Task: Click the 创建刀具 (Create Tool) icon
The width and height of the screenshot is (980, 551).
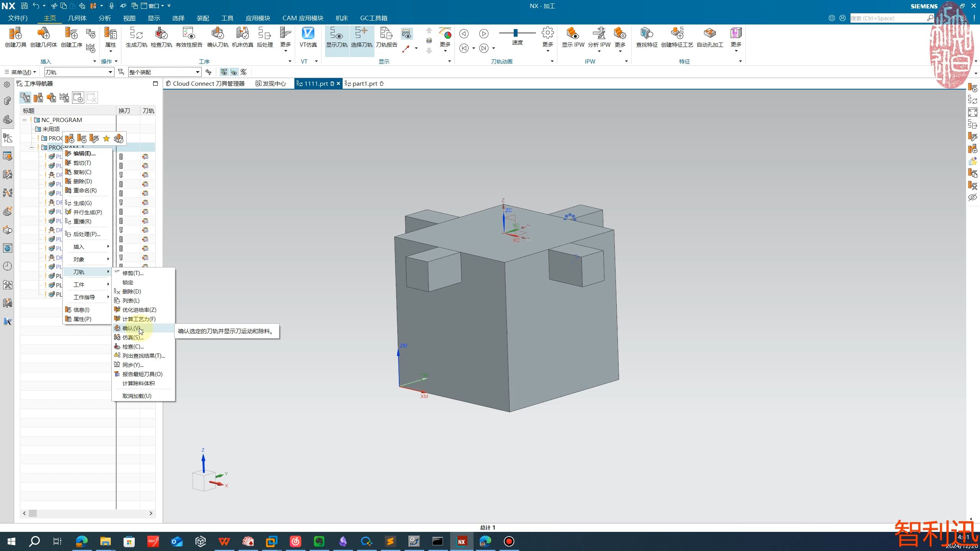Action: [x=15, y=34]
